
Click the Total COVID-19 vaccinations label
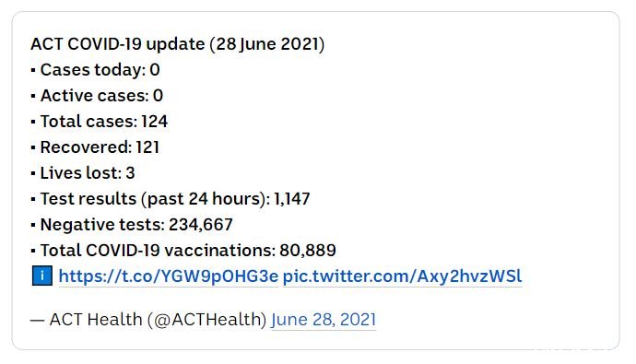coord(158,251)
